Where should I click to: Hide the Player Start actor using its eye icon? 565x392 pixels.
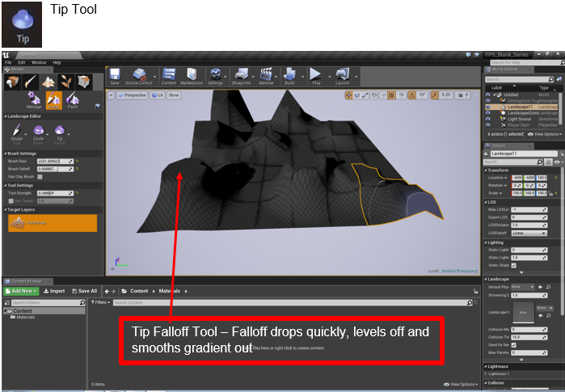tap(488, 125)
